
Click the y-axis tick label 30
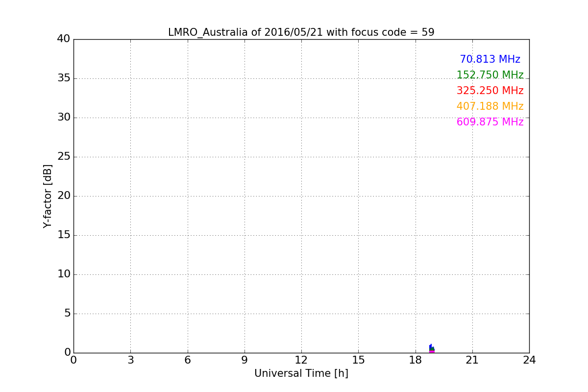coord(64,118)
